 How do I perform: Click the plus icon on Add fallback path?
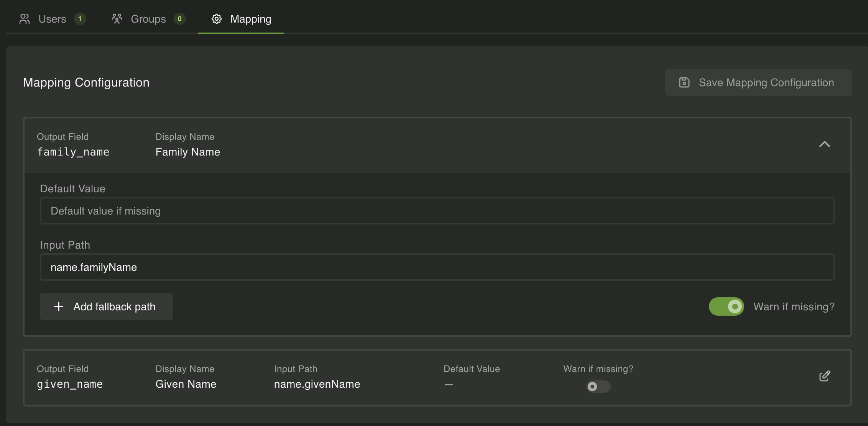click(58, 306)
